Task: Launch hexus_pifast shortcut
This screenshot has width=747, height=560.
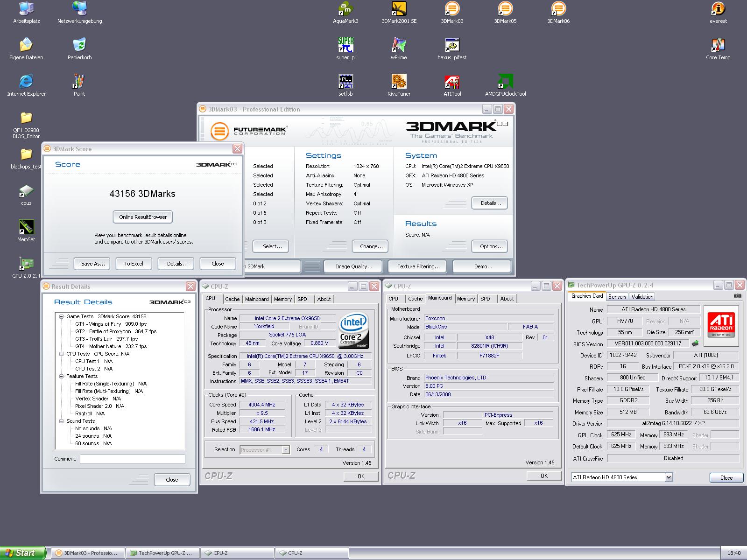Action: tap(452, 49)
